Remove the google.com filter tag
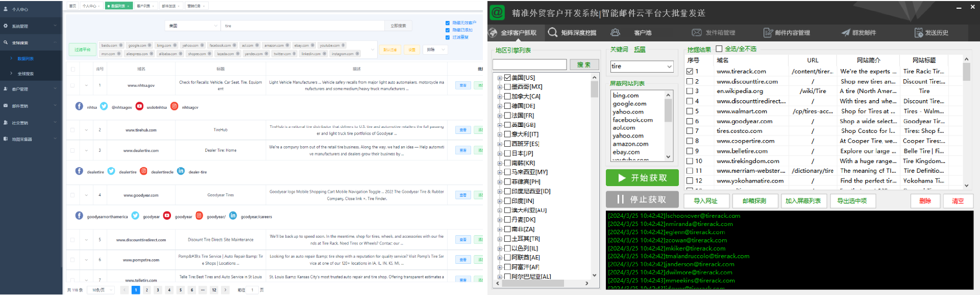Viewport: 980px width, 295px height. click(x=150, y=46)
